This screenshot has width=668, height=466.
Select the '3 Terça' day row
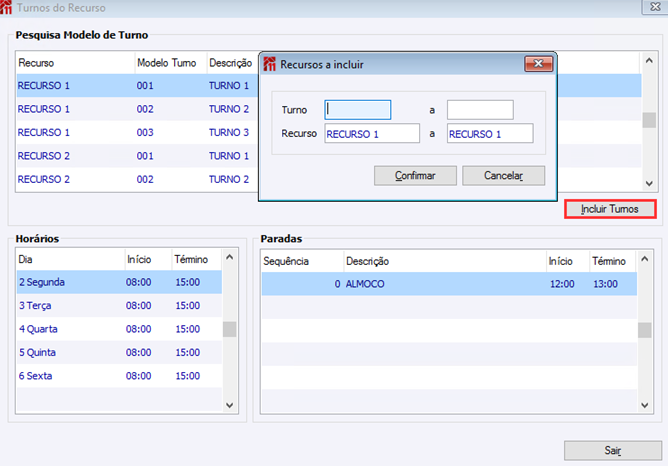[119, 306]
